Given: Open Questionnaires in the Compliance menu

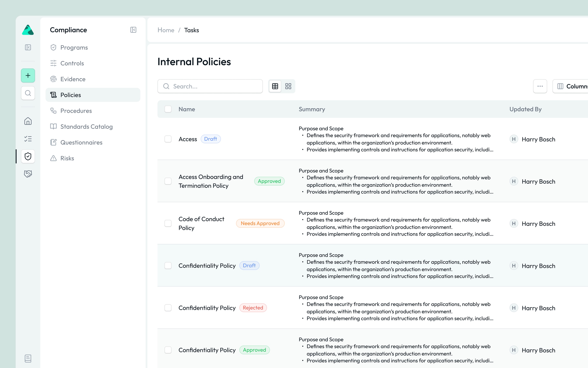Looking at the screenshot, I should (x=93, y=142).
